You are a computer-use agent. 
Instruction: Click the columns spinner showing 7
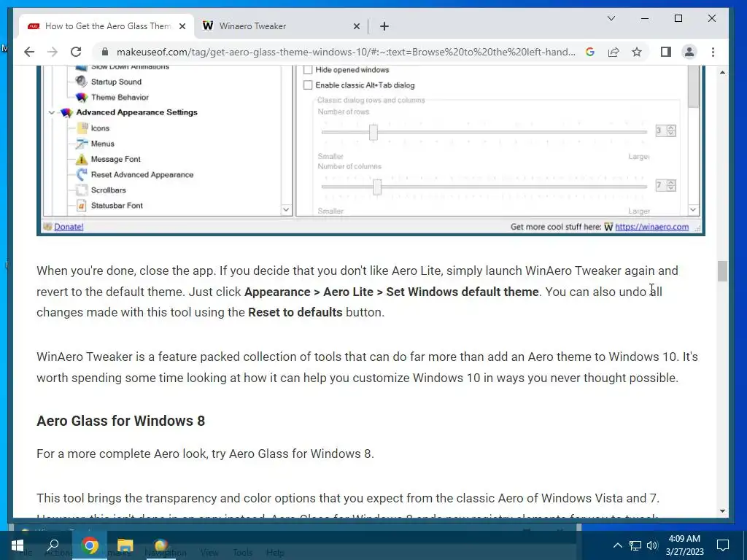coord(665,185)
